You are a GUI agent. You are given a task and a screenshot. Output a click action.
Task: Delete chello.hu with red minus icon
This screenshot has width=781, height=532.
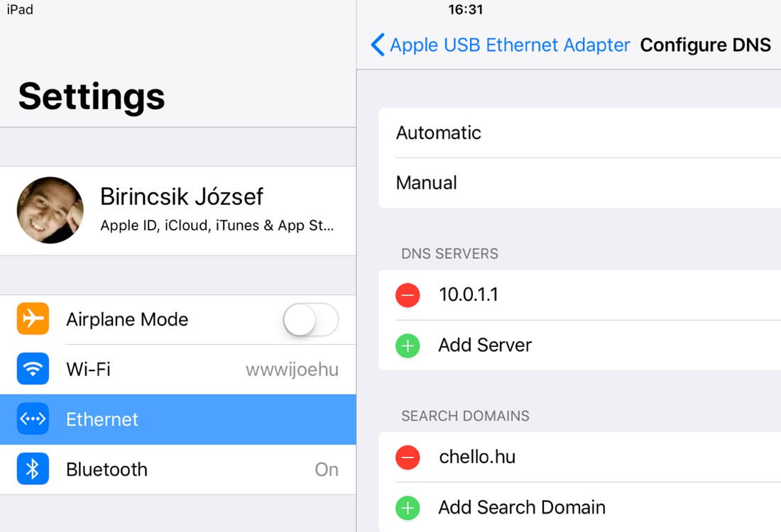click(408, 458)
